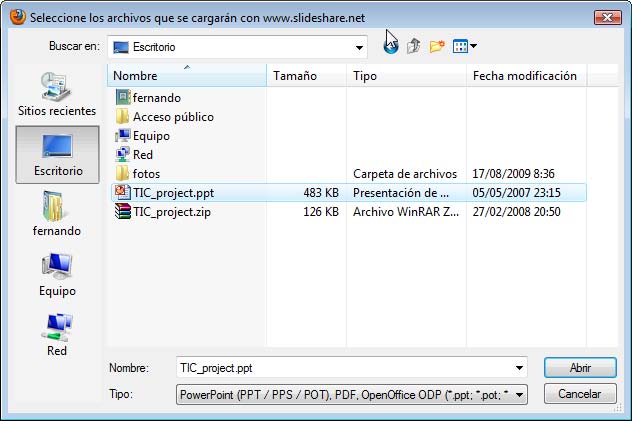Click the Presentación de ... type text
This screenshot has width=632, height=421.
401,193
